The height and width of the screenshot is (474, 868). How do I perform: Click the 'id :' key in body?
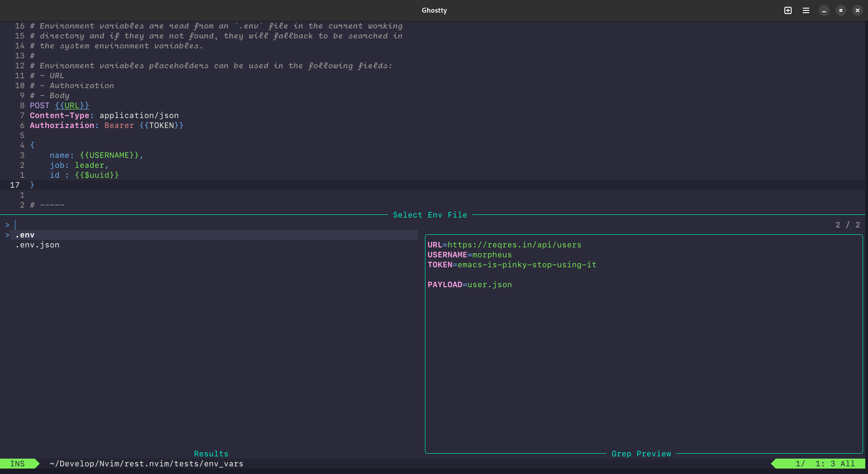[60, 175]
